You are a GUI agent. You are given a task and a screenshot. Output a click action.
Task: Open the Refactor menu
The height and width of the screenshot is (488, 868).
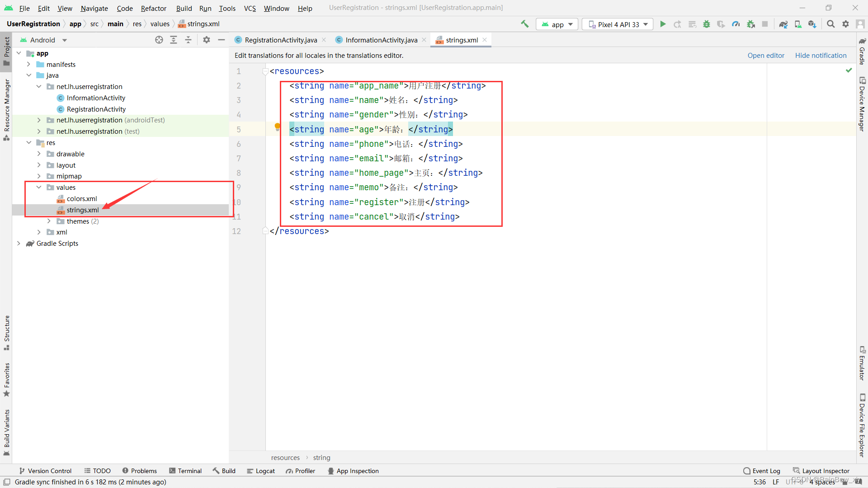(153, 8)
